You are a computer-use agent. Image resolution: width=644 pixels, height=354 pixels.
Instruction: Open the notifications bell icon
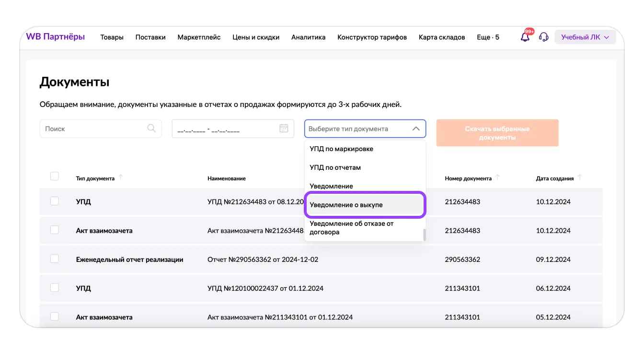pyautogui.click(x=525, y=37)
